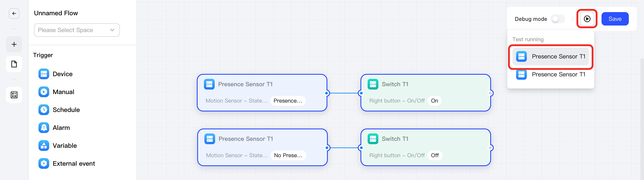Click icon on Switch T1 On node
Screen dimensions: 644x180
pyautogui.click(x=373, y=84)
